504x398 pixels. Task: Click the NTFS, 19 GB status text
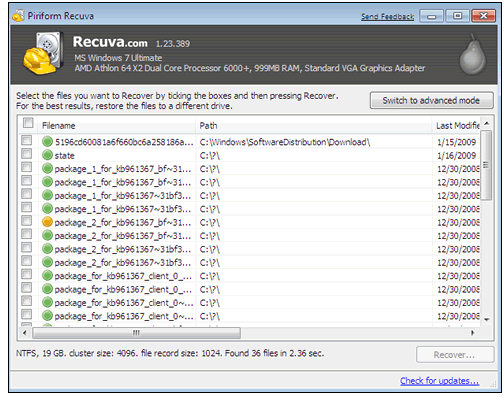170,353
